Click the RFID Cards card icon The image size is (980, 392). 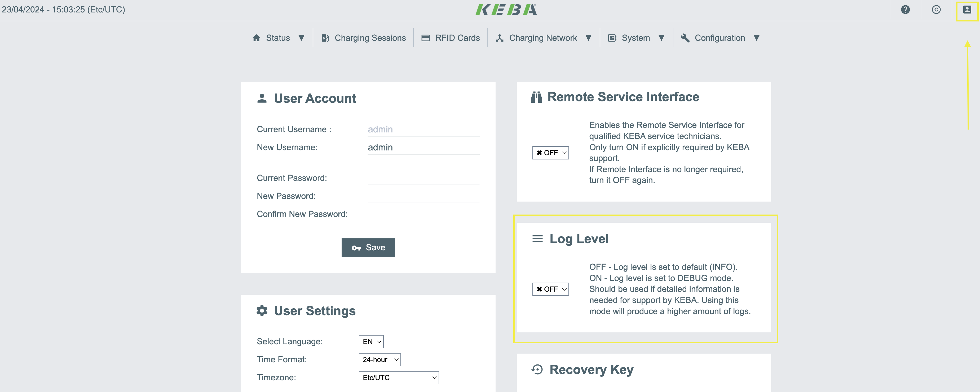click(426, 38)
